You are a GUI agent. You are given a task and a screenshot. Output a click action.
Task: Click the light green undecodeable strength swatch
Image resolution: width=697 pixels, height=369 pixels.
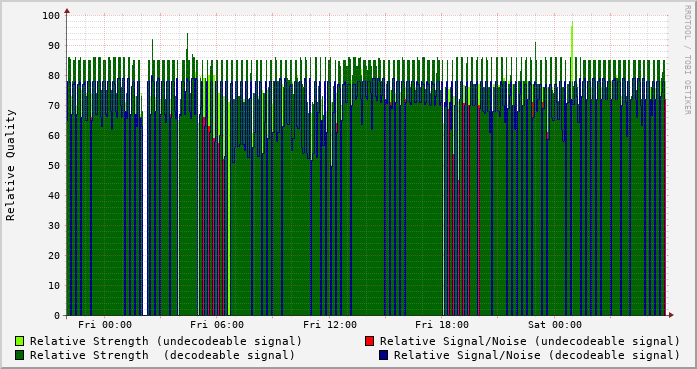[x=20, y=341]
